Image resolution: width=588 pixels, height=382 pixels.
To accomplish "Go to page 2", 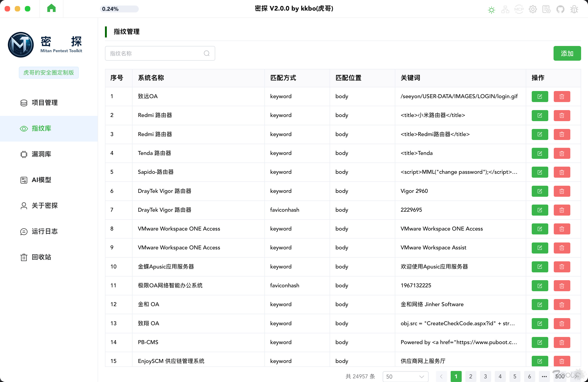I will [x=471, y=376].
